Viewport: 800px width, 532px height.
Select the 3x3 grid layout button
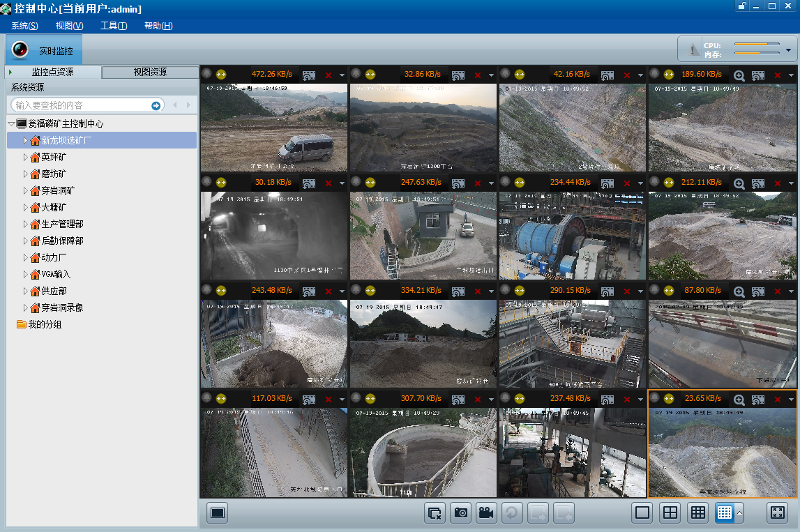(x=697, y=513)
